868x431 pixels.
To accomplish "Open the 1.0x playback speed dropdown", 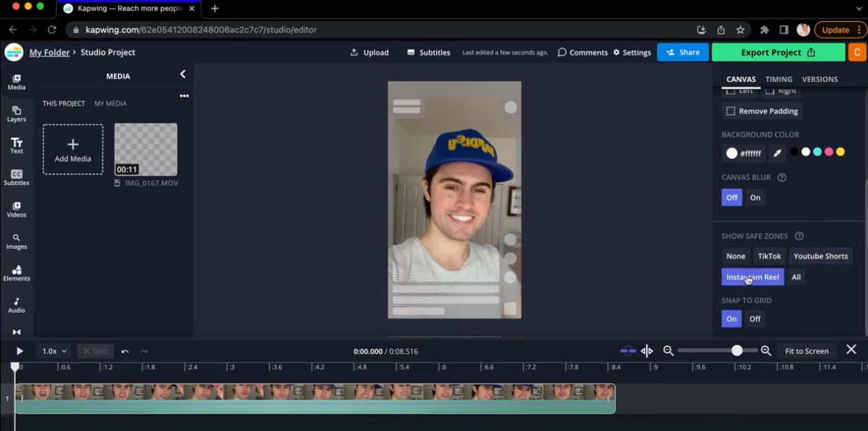I will pyautogui.click(x=54, y=351).
